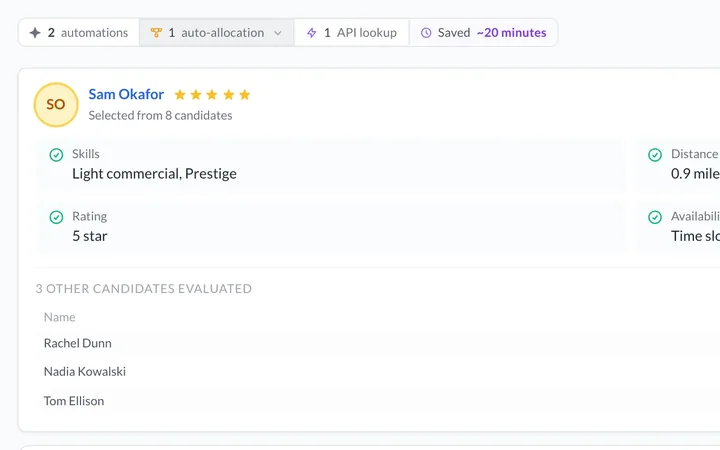Click the 'Light commercial, Prestige' skills value

click(x=154, y=174)
